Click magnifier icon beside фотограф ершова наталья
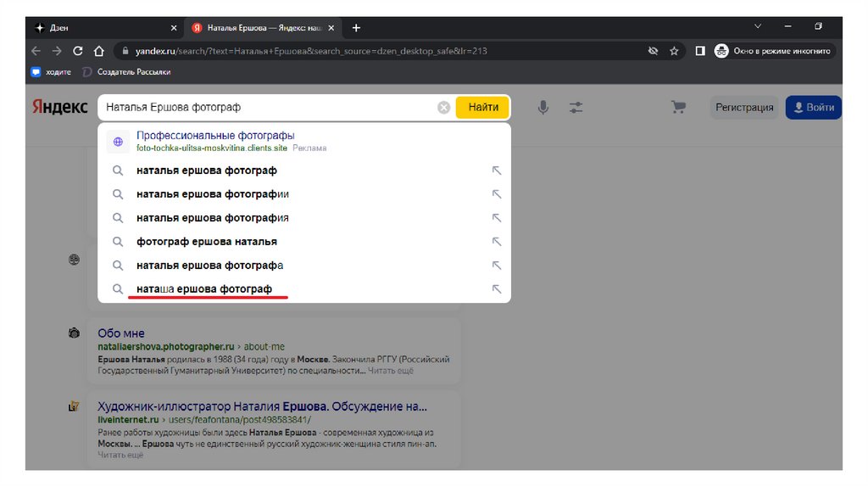The width and height of the screenshot is (868, 487). point(118,242)
